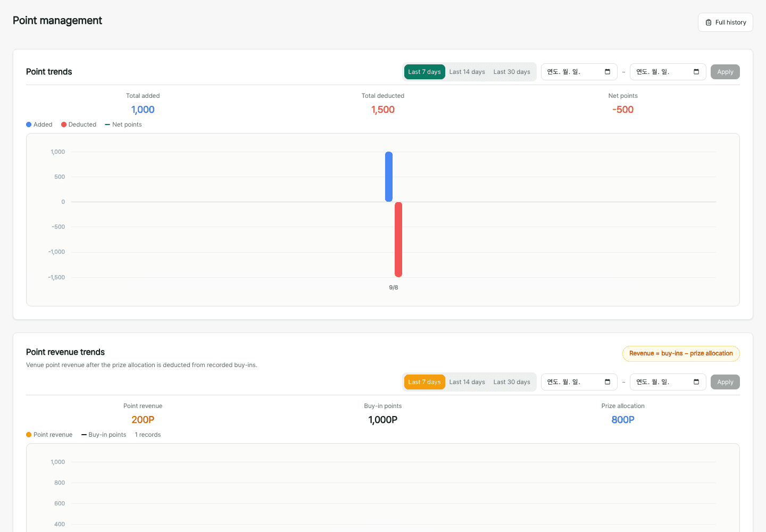
Task: Click Point revenue trends start date field
Action: pos(579,382)
